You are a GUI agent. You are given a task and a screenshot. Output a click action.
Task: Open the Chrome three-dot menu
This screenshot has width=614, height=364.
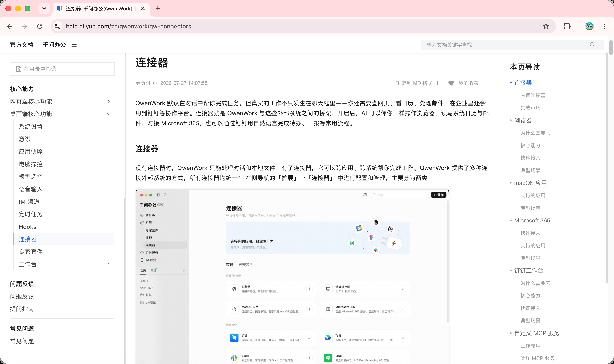(x=604, y=26)
